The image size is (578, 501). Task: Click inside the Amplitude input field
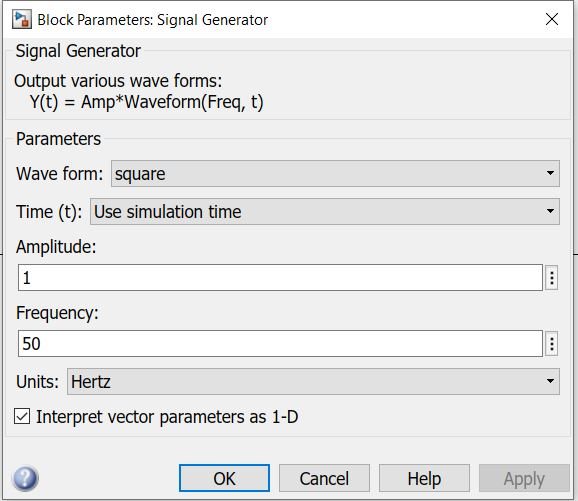tap(280, 278)
